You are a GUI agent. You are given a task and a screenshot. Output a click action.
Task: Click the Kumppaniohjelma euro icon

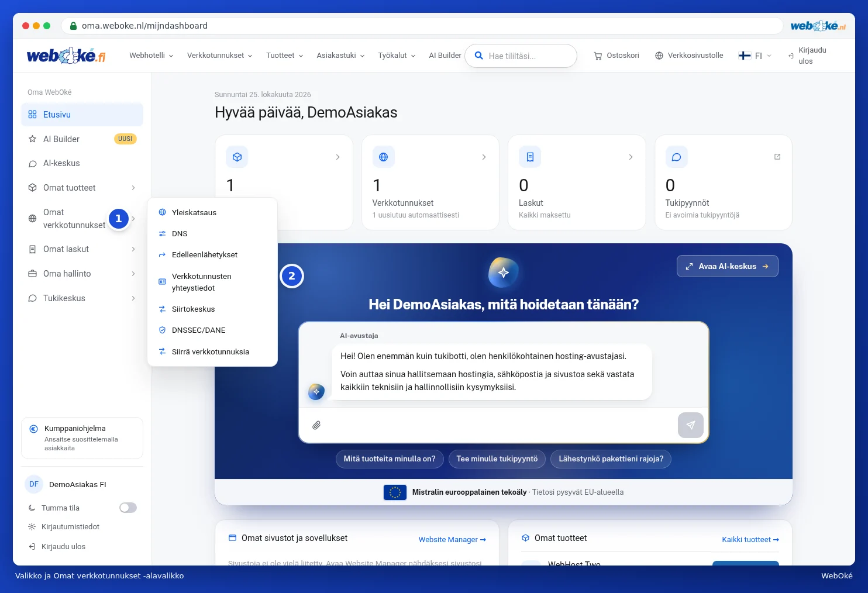34,429
